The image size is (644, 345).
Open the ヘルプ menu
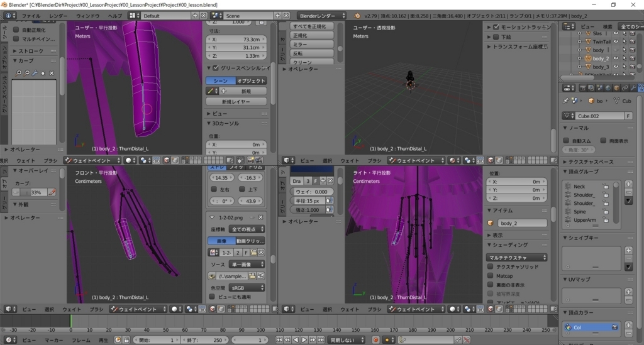(x=115, y=16)
